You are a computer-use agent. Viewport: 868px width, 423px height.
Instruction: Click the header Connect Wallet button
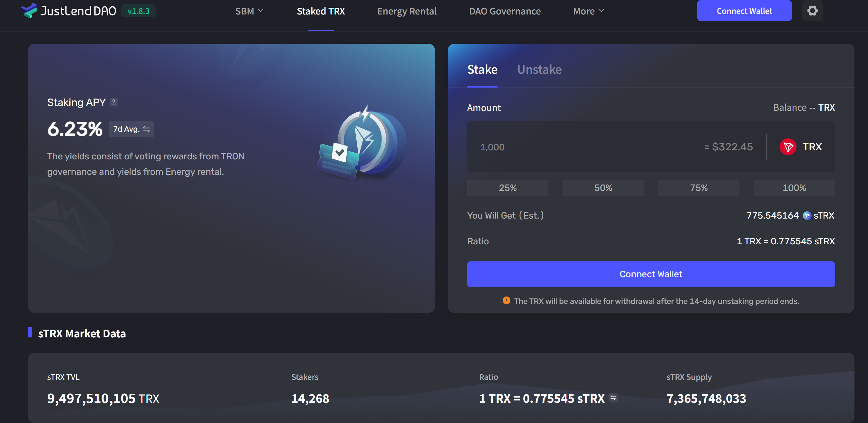(x=744, y=11)
